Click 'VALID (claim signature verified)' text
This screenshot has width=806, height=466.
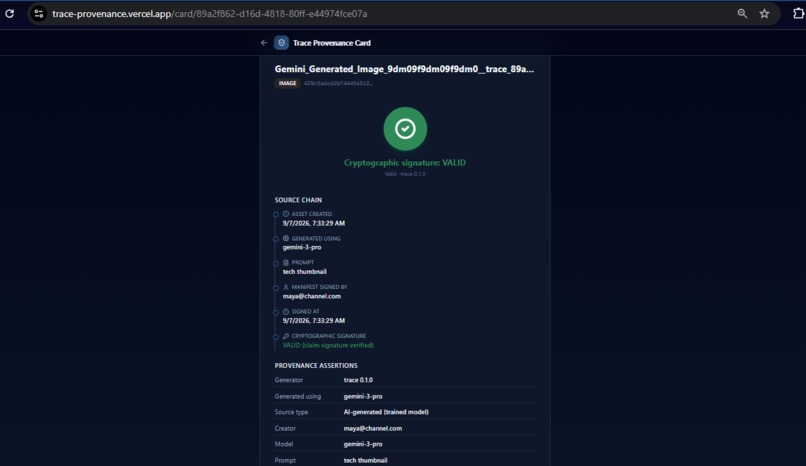point(328,345)
